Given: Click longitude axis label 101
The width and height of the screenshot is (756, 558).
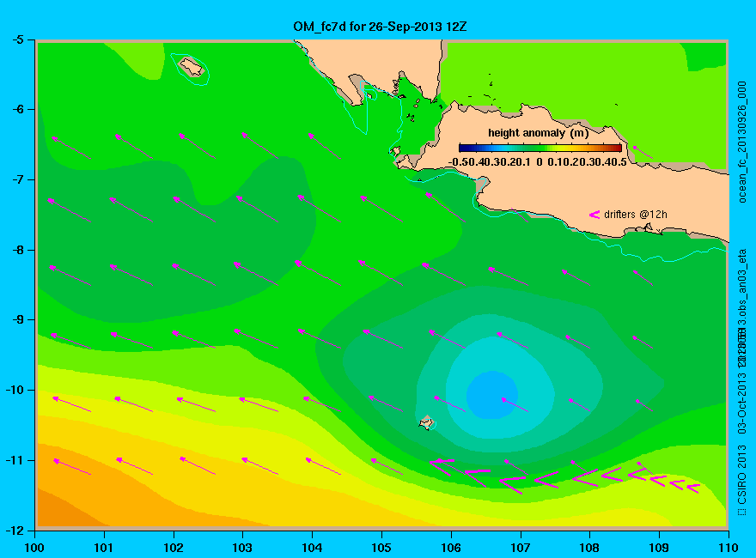Looking at the screenshot, I should pyautogui.click(x=104, y=548).
